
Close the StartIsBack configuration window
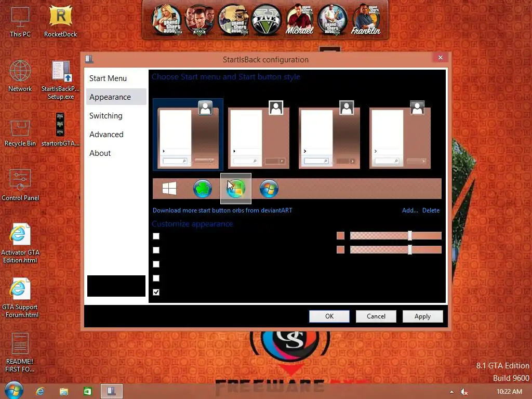(441, 57)
